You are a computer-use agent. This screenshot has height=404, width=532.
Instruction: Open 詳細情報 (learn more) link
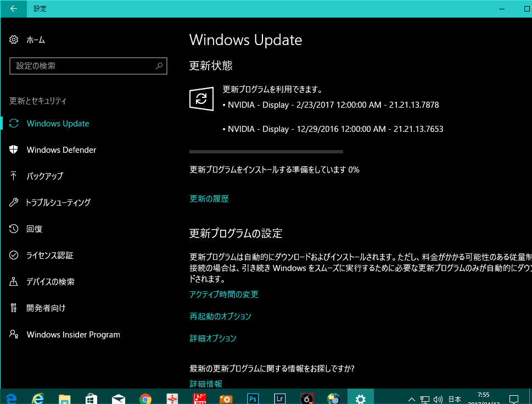click(x=205, y=384)
